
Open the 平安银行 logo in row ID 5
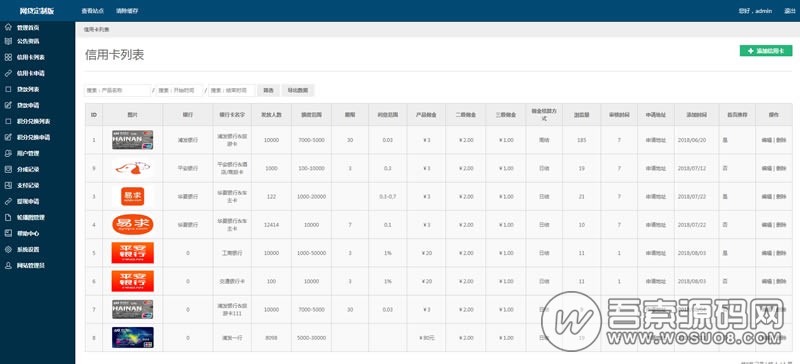tap(133, 253)
